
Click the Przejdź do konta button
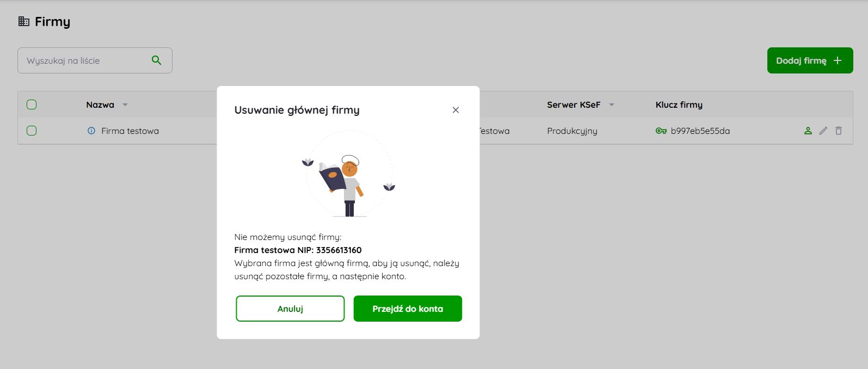408,309
